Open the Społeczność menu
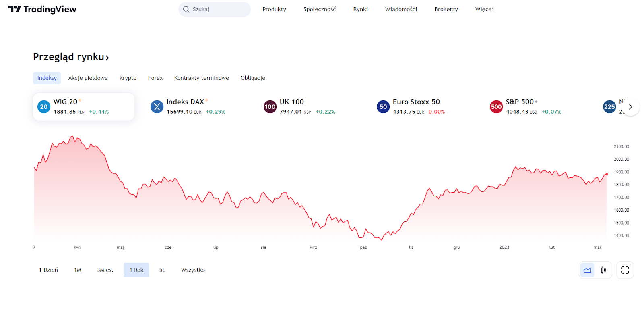This screenshot has height=310, width=644. (x=320, y=9)
